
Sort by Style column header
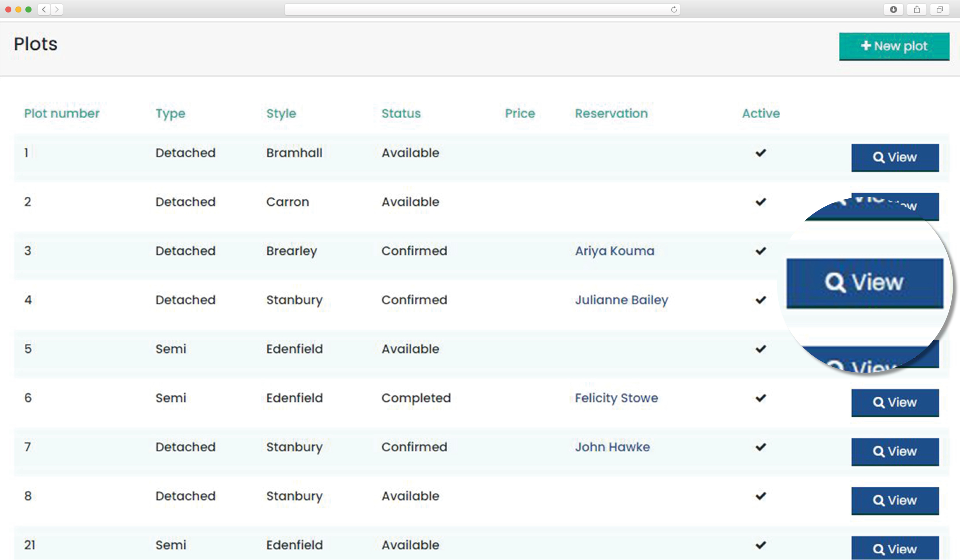point(281,114)
